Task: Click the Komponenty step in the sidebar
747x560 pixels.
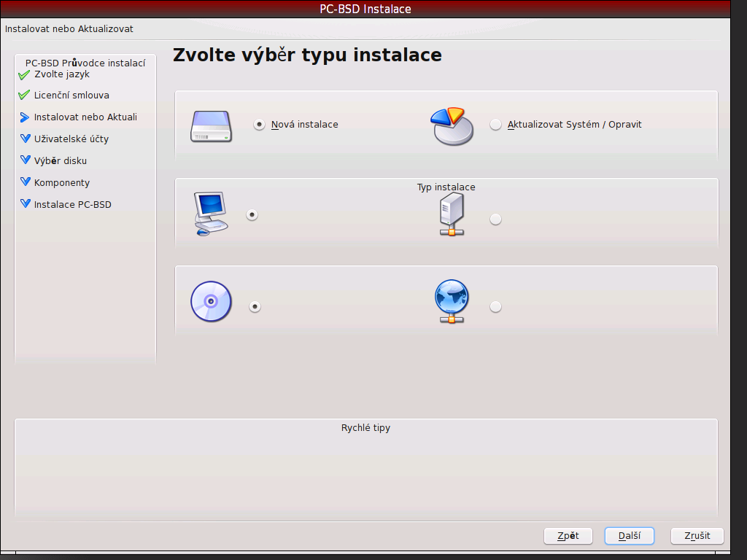Action: click(62, 183)
